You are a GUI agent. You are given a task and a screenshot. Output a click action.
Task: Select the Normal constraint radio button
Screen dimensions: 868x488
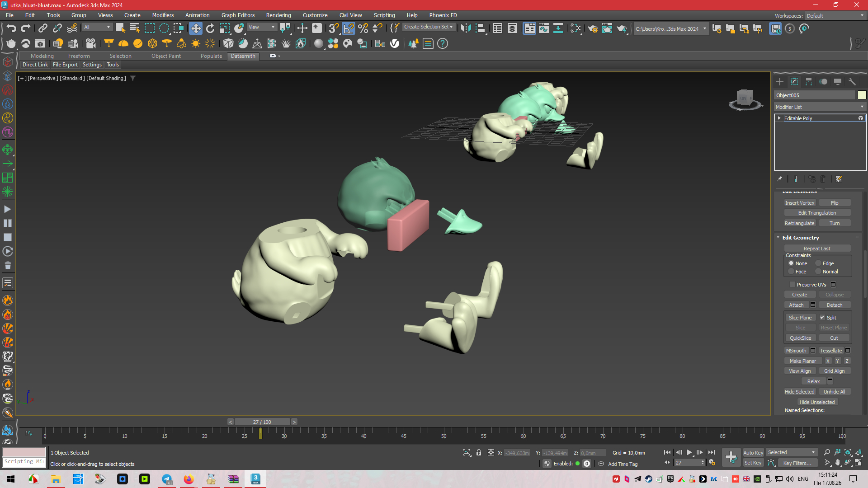(818, 272)
